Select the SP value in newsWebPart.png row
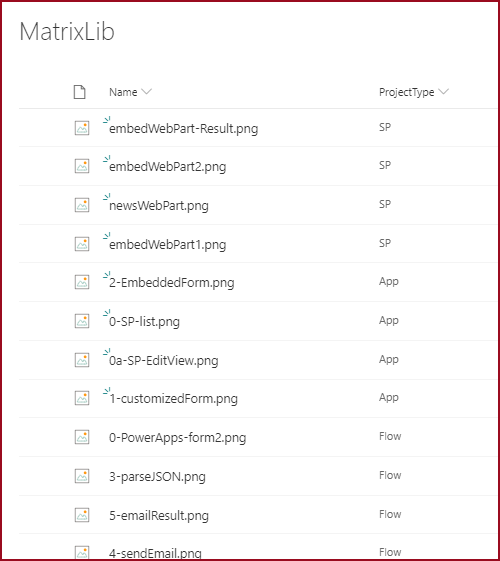 [385, 204]
